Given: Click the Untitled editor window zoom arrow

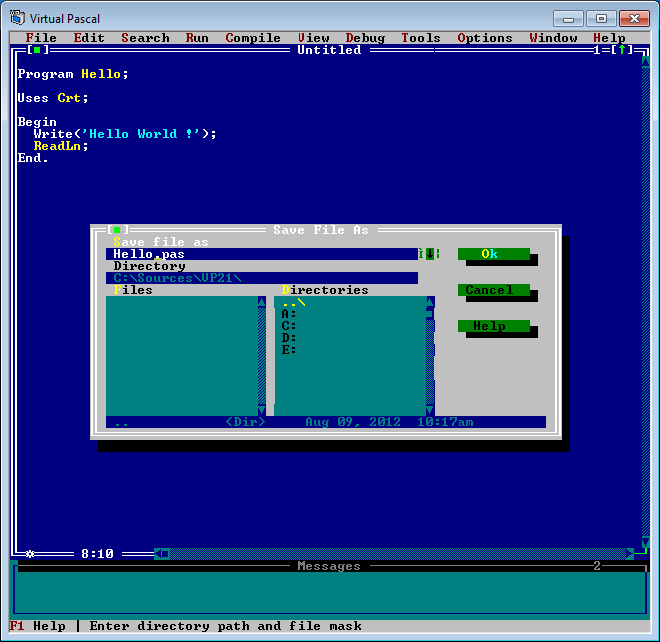Looking at the screenshot, I should click(621, 50).
